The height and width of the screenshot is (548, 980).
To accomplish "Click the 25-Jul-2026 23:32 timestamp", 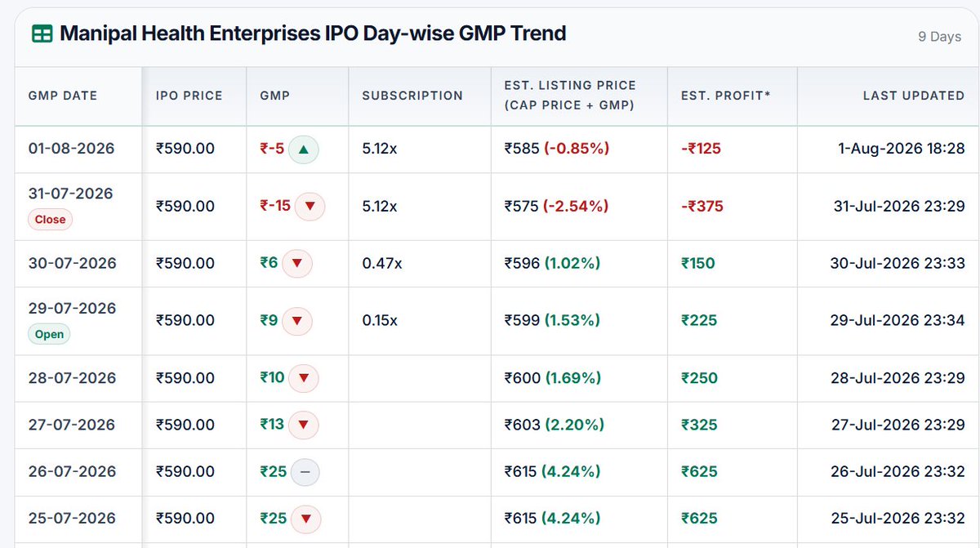I will point(900,519).
